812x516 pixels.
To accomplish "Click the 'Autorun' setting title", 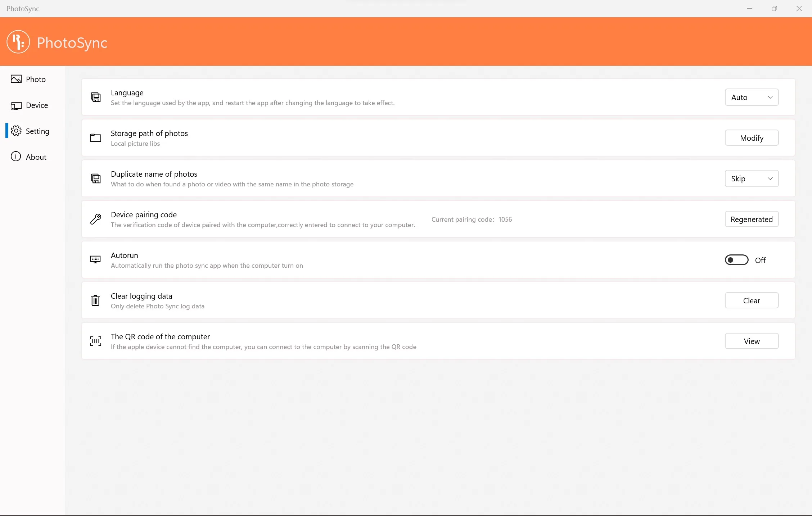I will point(125,255).
